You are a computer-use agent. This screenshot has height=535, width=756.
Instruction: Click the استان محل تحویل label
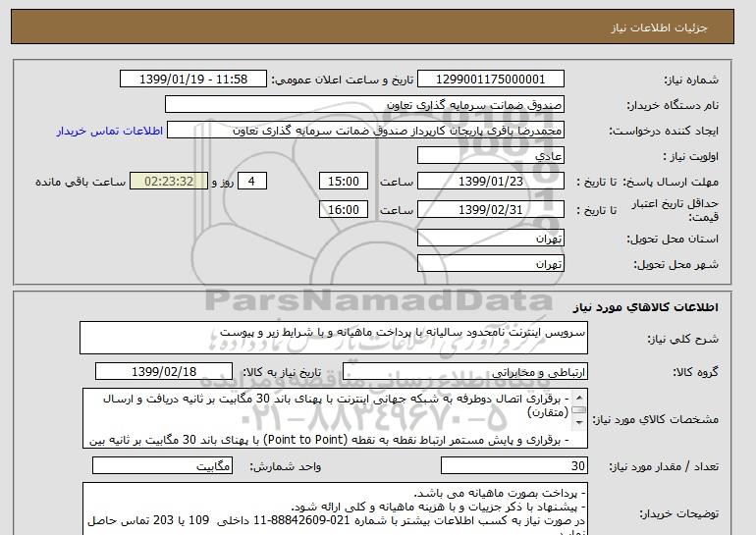673,240
